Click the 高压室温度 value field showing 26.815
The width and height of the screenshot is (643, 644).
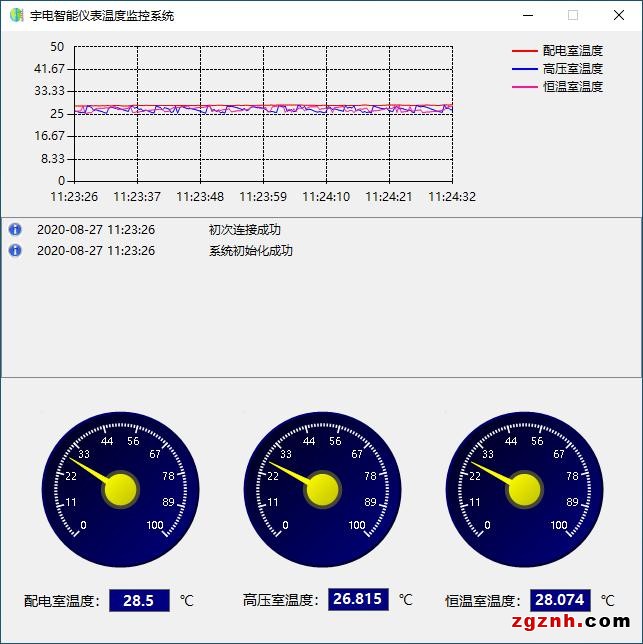[x=357, y=600]
